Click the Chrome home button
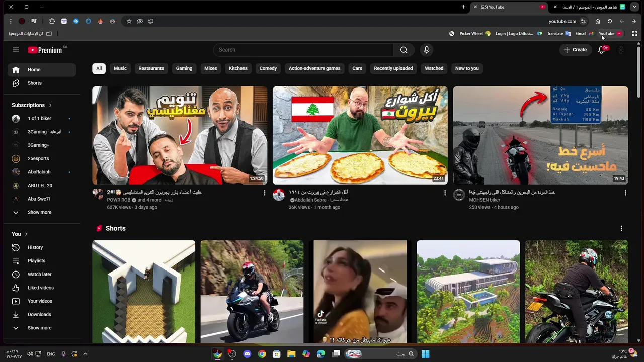This screenshot has width=644, height=362. point(598,21)
